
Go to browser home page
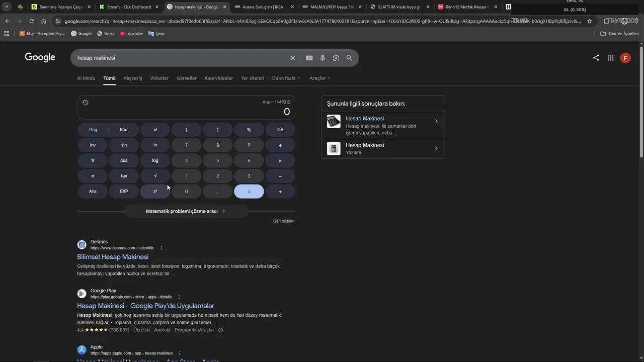click(43, 21)
